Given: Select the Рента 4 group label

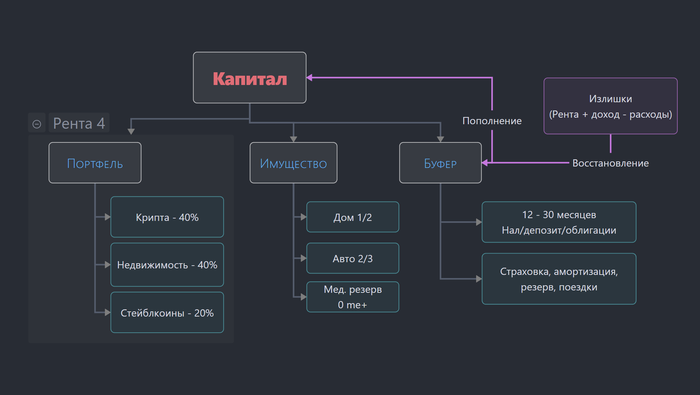Looking at the screenshot, I should tap(79, 123).
